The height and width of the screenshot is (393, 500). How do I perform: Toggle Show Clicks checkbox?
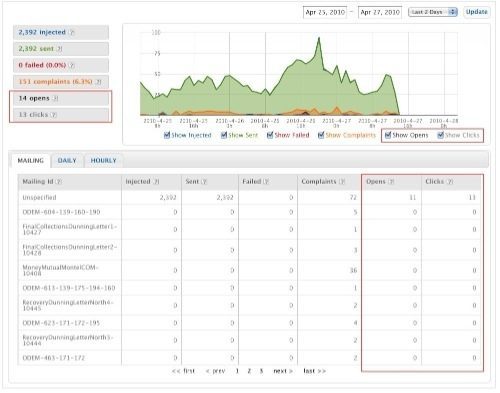pos(441,135)
